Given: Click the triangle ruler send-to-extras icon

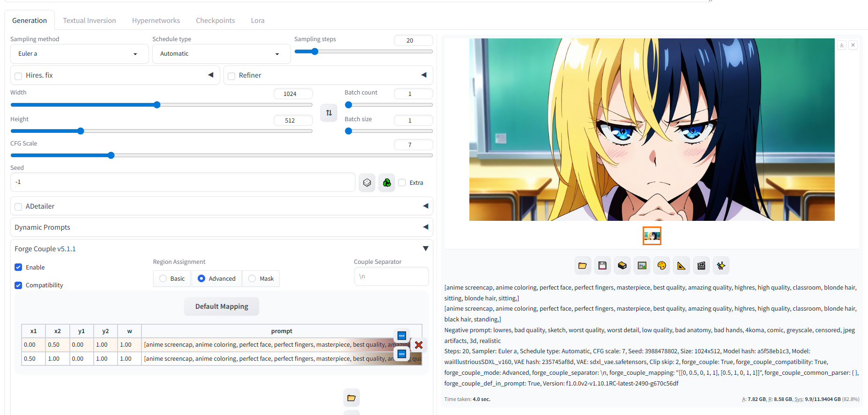Looking at the screenshot, I should click(682, 266).
